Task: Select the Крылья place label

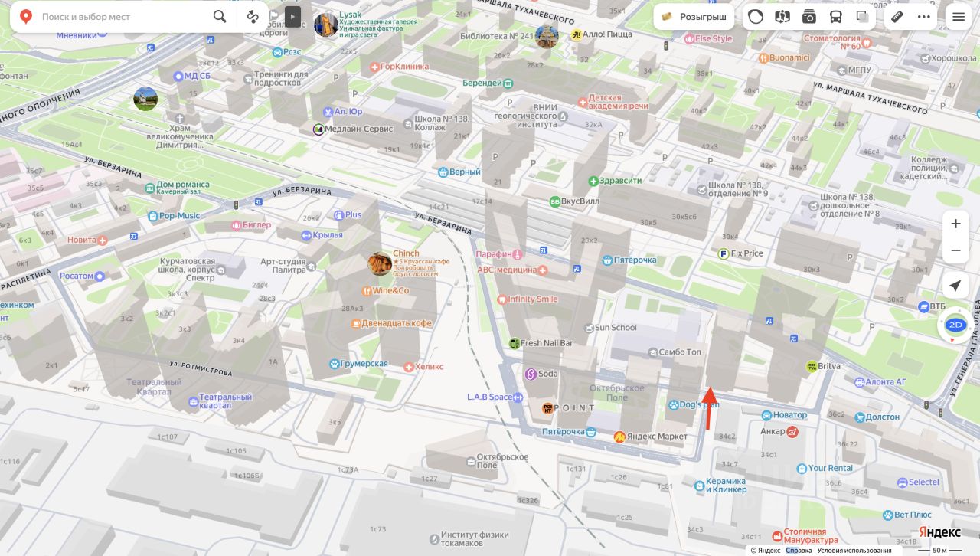Action: (x=328, y=235)
